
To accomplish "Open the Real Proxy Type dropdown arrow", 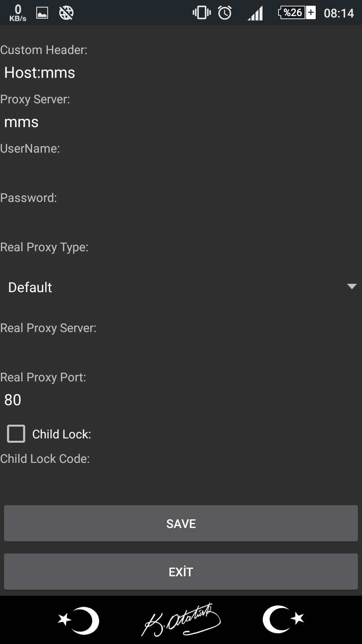I will point(352,287).
